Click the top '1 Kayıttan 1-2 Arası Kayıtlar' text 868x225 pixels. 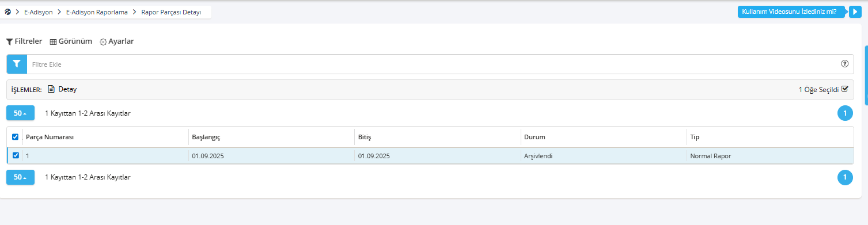(88, 113)
